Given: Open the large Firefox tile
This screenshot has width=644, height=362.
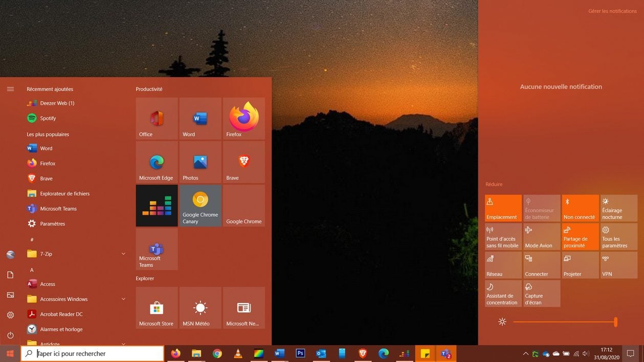Looking at the screenshot, I should (244, 119).
